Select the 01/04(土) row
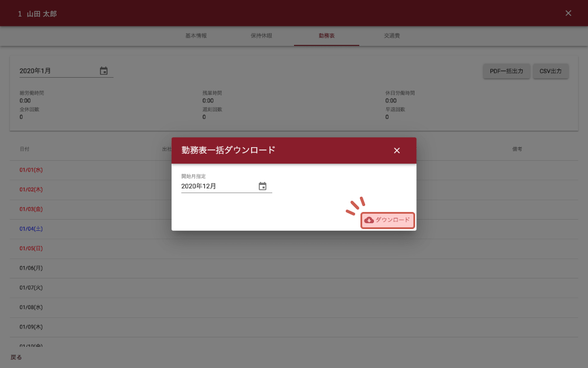This screenshot has width=588, height=368. pos(31,229)
